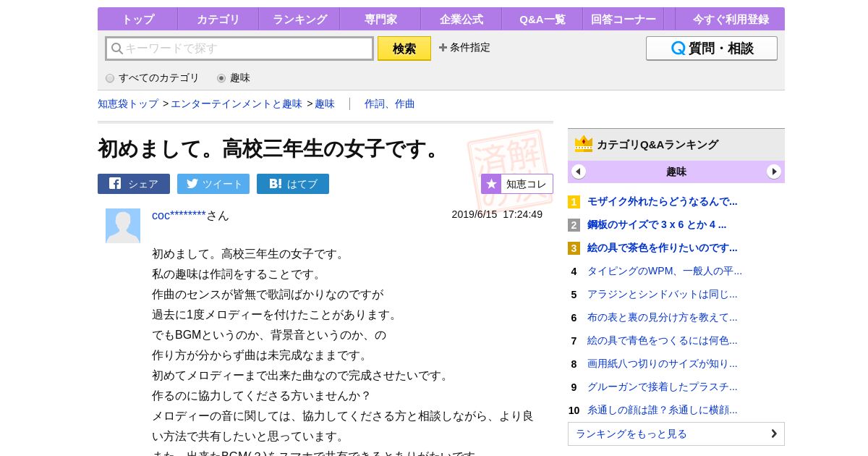This screenshot has width=868, height=456.
Task: Open the 今すぐ利用登録 tab
Action: click(731, 20)
